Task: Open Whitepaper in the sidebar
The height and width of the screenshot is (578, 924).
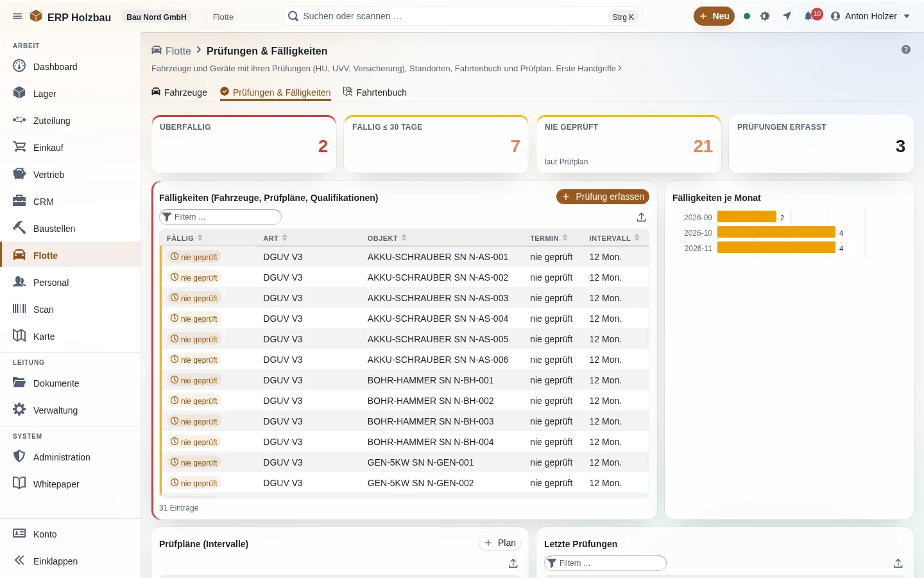Action: (x=71, y=484)
